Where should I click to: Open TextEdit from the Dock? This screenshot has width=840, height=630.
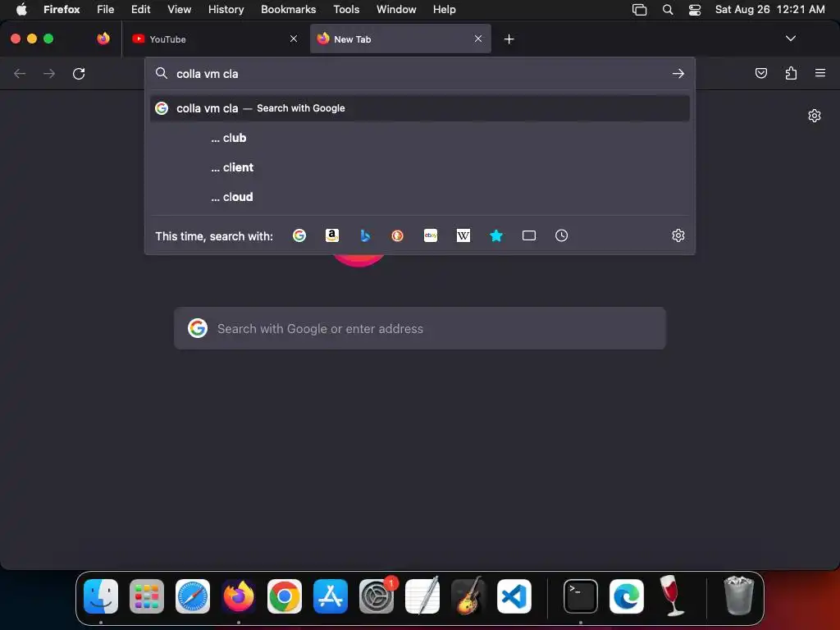pyautogui.click(x=422, y=596)
